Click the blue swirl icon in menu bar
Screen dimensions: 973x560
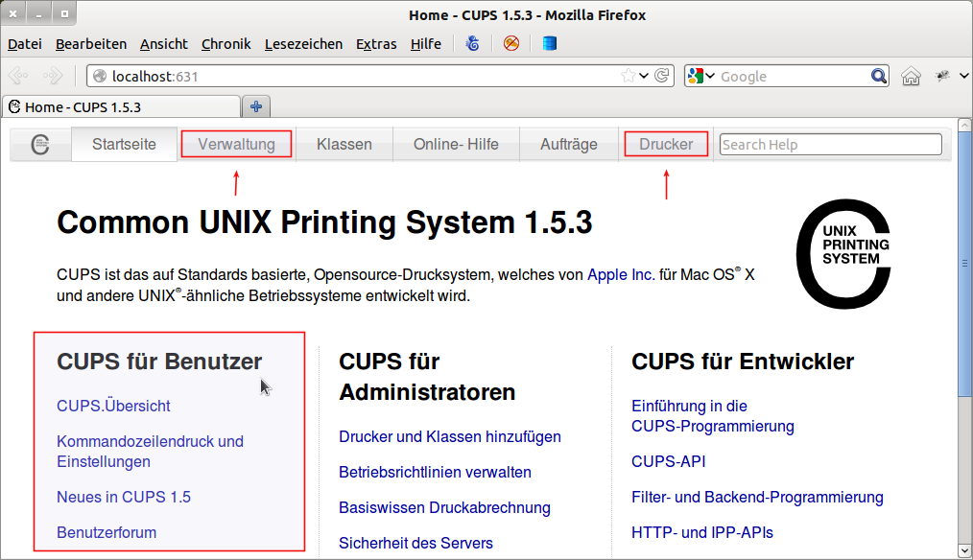point(472,43)
